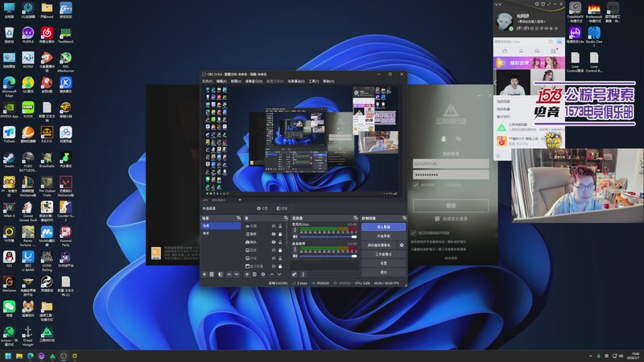Click 退出 button in Controls
This screenshot has height=362, width=644.
pos(384,272)
